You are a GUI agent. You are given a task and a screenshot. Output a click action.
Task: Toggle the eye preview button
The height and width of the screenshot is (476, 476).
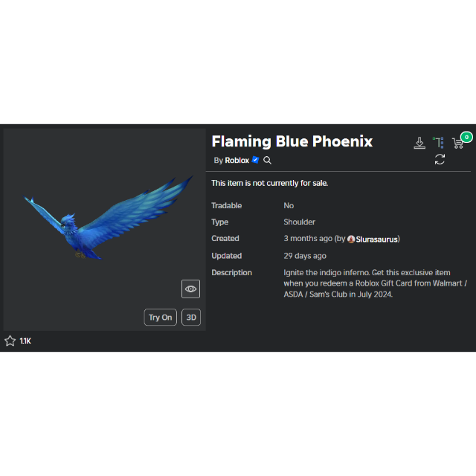(190, 289)
